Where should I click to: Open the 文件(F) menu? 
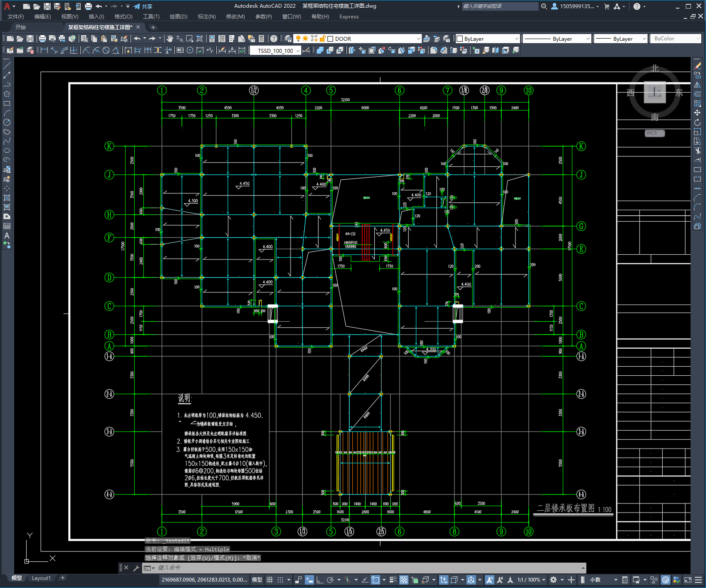pos(16,17)
